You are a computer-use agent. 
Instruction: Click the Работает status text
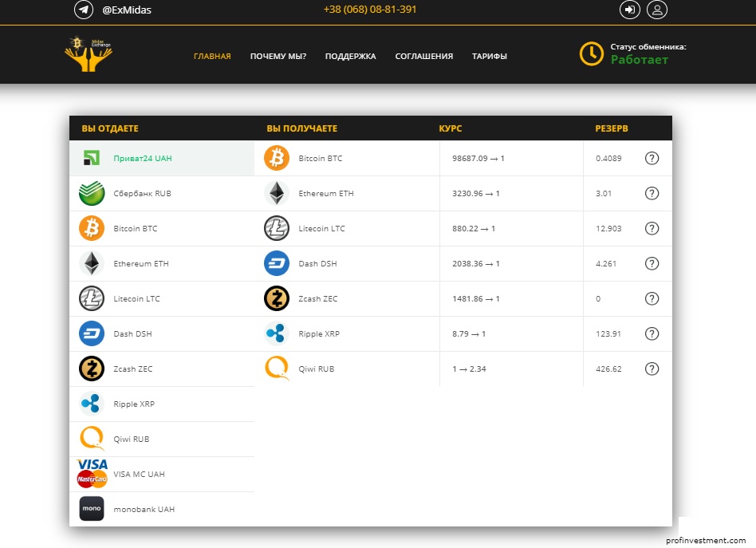(x=640, y=60)
